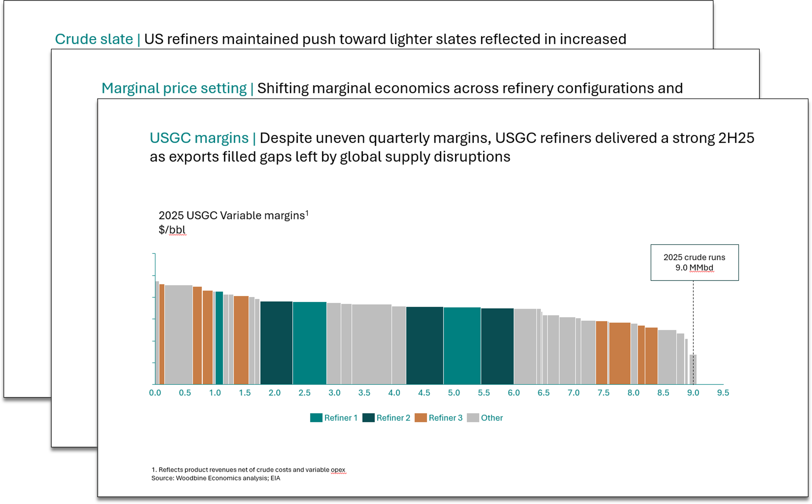
Task: Click the 'Other' legend label
Action: 492,418
